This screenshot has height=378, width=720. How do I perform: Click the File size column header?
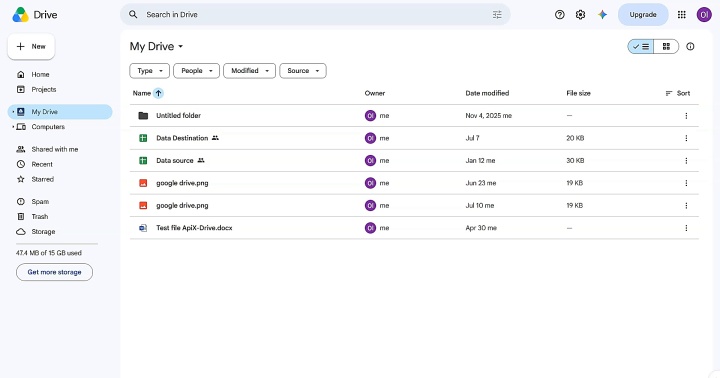pos(579,93)
